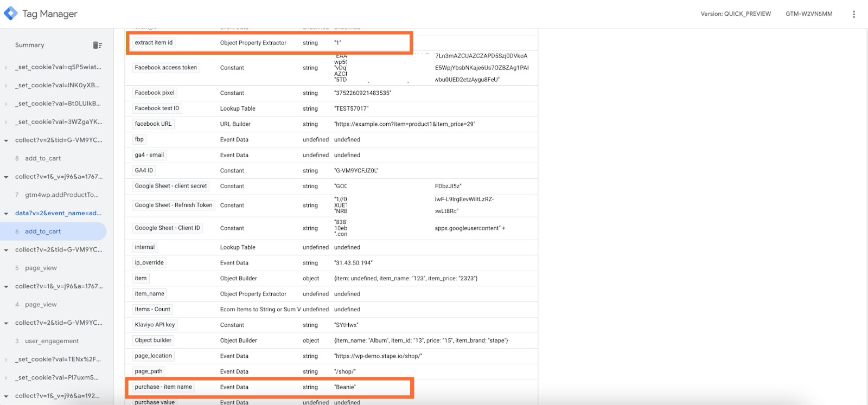This screenshot has height=405, width=868.
Task: Click the 'URL Builder' type cell
Action: (x=235, y=124)
